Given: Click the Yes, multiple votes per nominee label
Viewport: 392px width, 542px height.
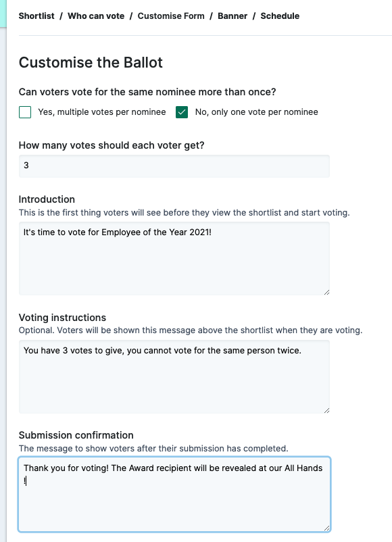Looking at the screenshot, I should click(x=102, y=112).
